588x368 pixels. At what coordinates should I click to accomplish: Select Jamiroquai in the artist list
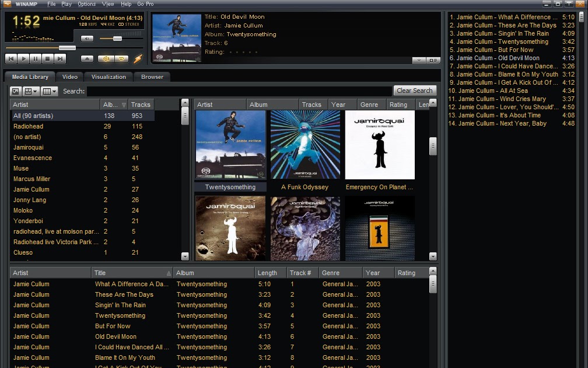click(82, 147)
